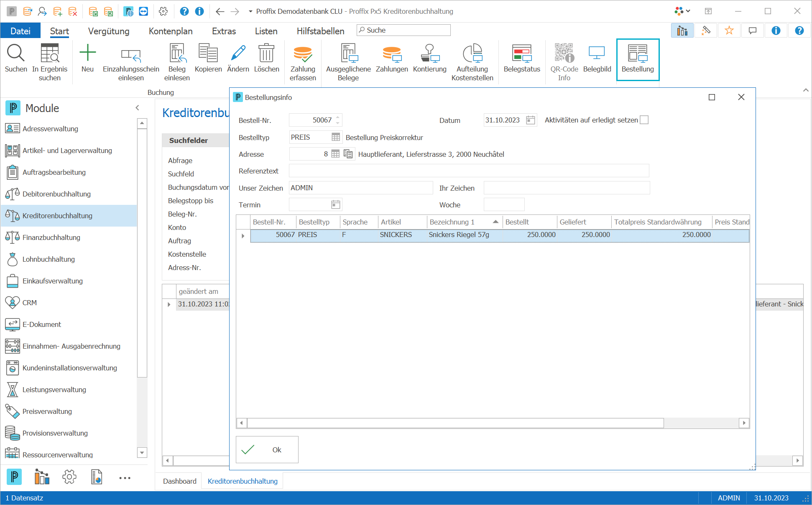Click the Ihr Zeichen field
Image resolution: width=812 pixels, height=505 pixels.
tap(567, 188)
